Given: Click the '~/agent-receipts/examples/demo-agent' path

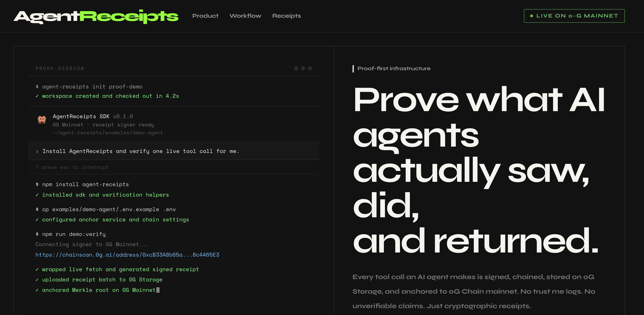Looking at the screenshot, I should tap(108, 133).
